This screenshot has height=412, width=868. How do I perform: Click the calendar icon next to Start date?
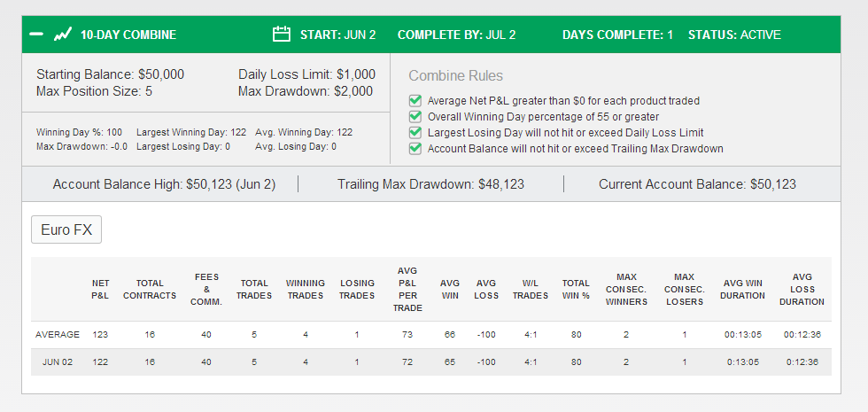(x=282, y=35)
